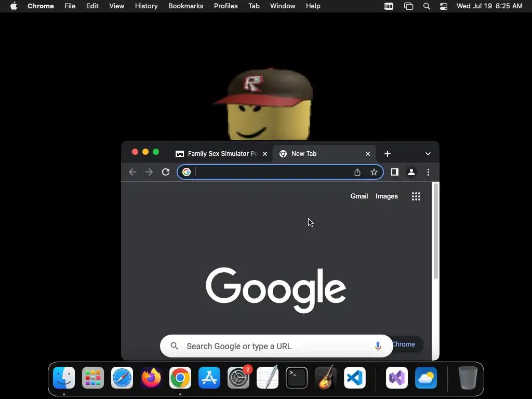Open the Profiles menu
Image resolution: width=532 pixels, height=399 pixels.
pyautogui.click(x=225, y=6)
